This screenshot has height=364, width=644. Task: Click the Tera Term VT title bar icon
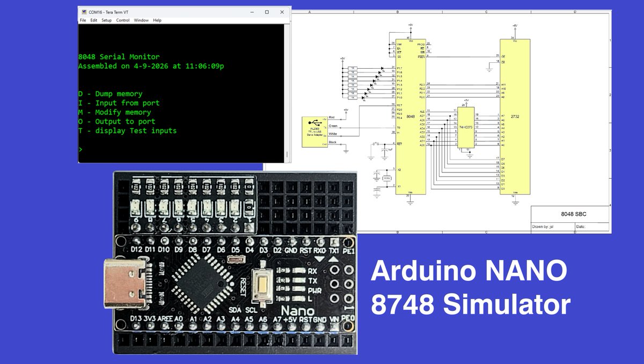pyautogui.click(x=84, y=11)
